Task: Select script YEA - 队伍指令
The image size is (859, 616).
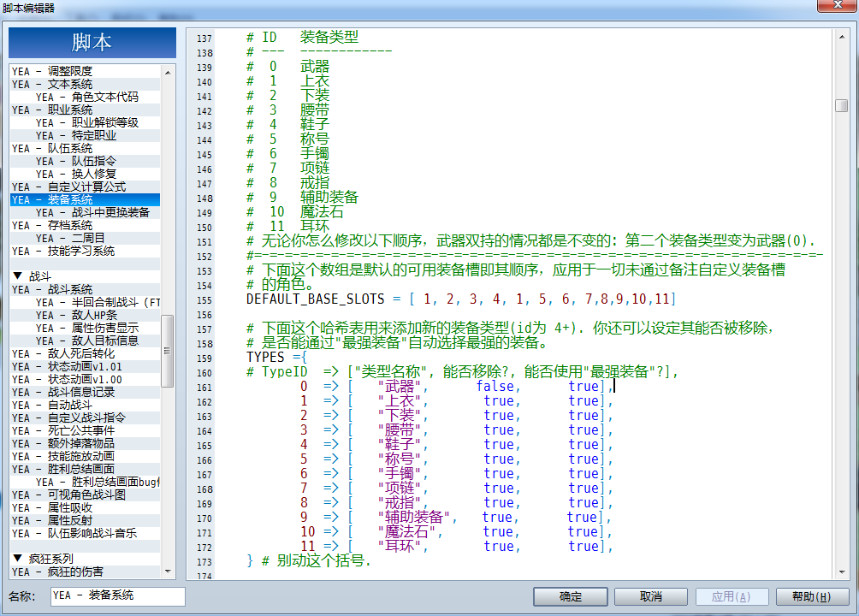Action: pyautogui.click(x=85, y=161)
